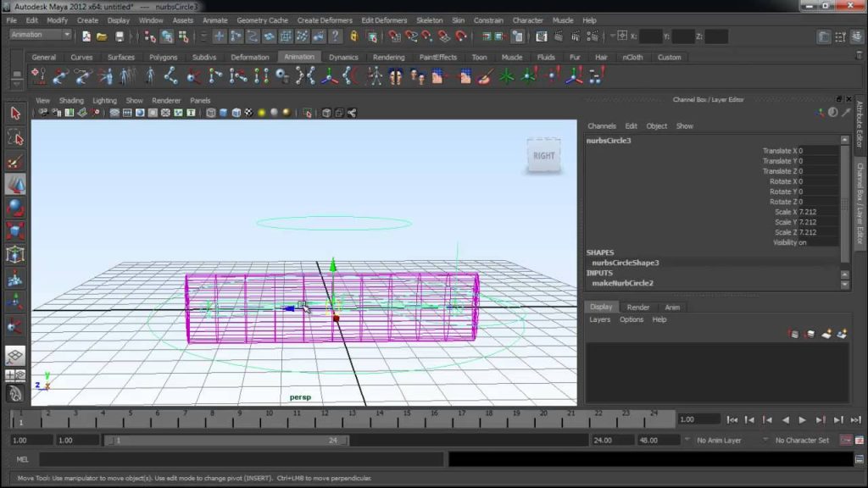Viewport: 868px width, 488px height.
Task: Click the RIGHT face of view cube
Action: 543,156
